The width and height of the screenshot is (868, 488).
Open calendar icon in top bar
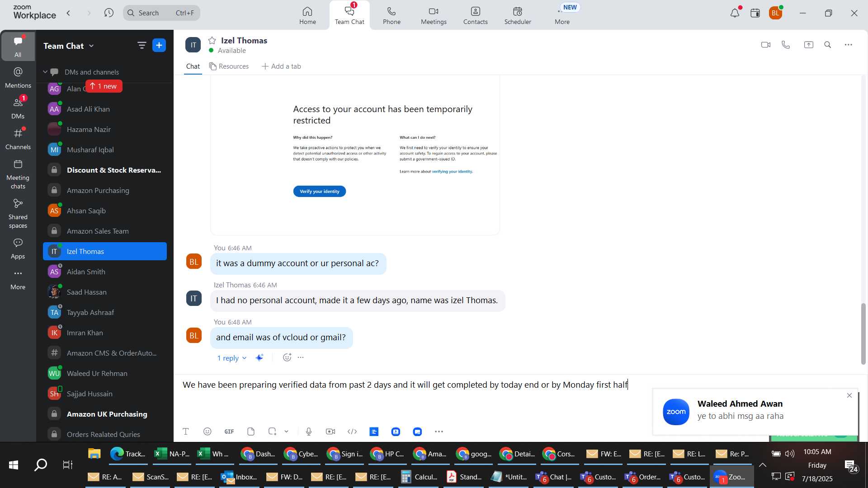coord(755,13)
